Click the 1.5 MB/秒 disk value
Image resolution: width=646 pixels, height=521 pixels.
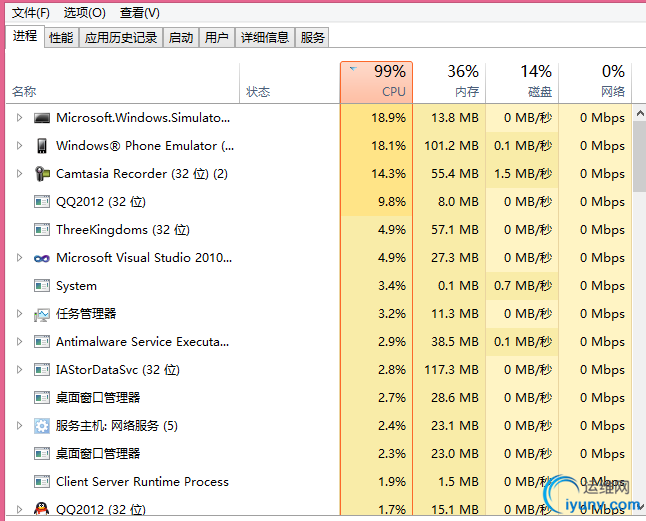pos(523,174)
